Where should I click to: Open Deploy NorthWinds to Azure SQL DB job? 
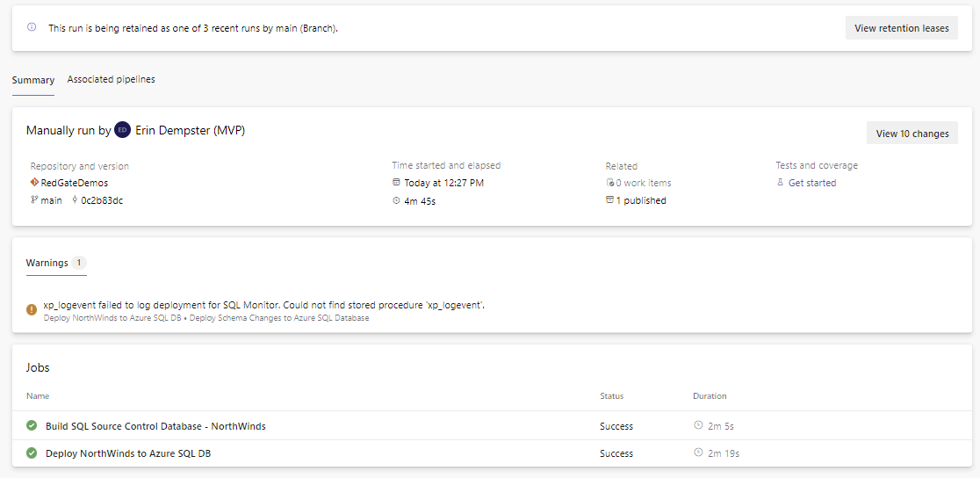click(128, 453)
